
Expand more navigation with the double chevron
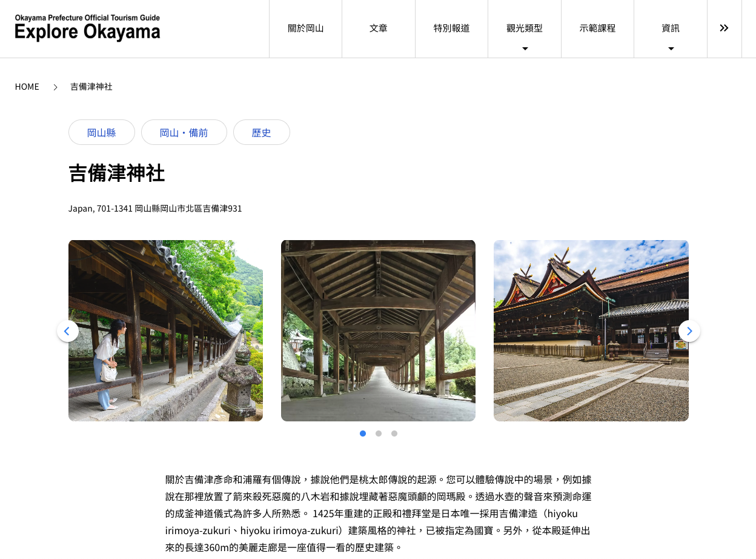(724, 28)
